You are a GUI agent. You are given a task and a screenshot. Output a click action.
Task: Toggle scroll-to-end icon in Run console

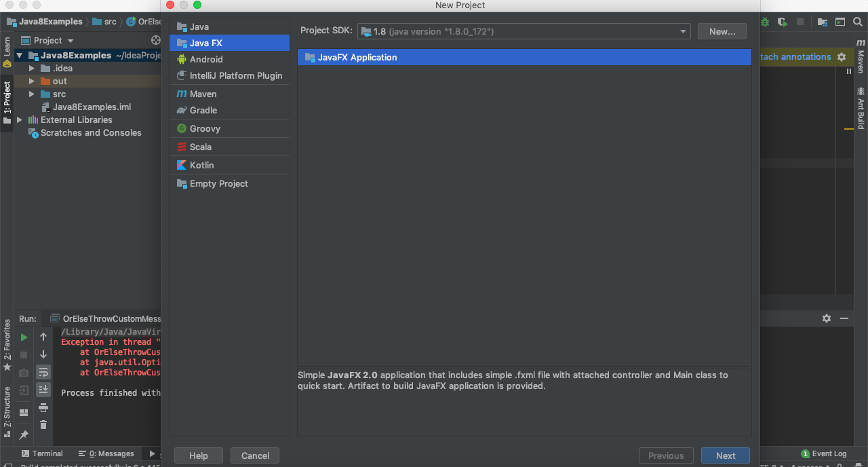pos(43,389)
